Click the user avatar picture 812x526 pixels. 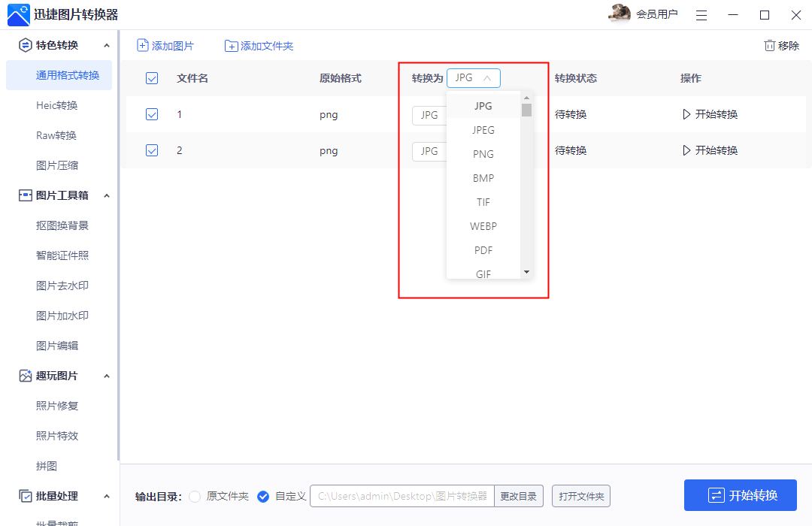point(620,14)
